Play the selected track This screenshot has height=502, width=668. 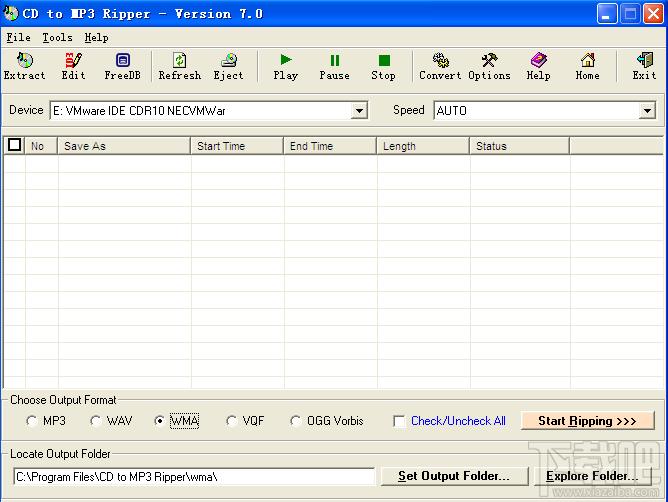(285, 66)
